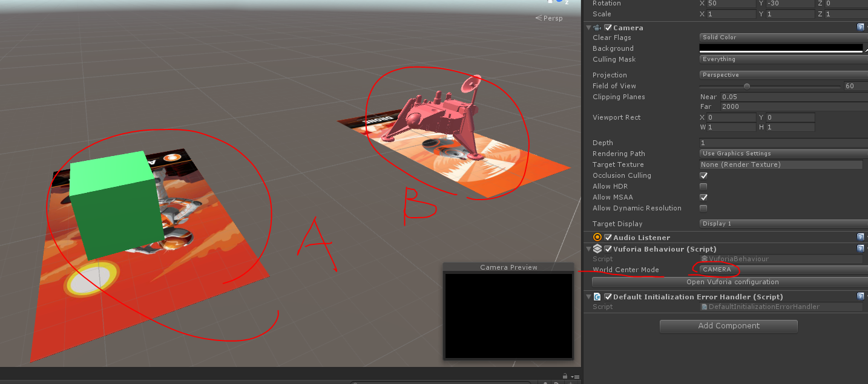The height and width of the screenshot is (384, 868).
Task: Enable Allow HDR
Action: [x=703, y=186]
